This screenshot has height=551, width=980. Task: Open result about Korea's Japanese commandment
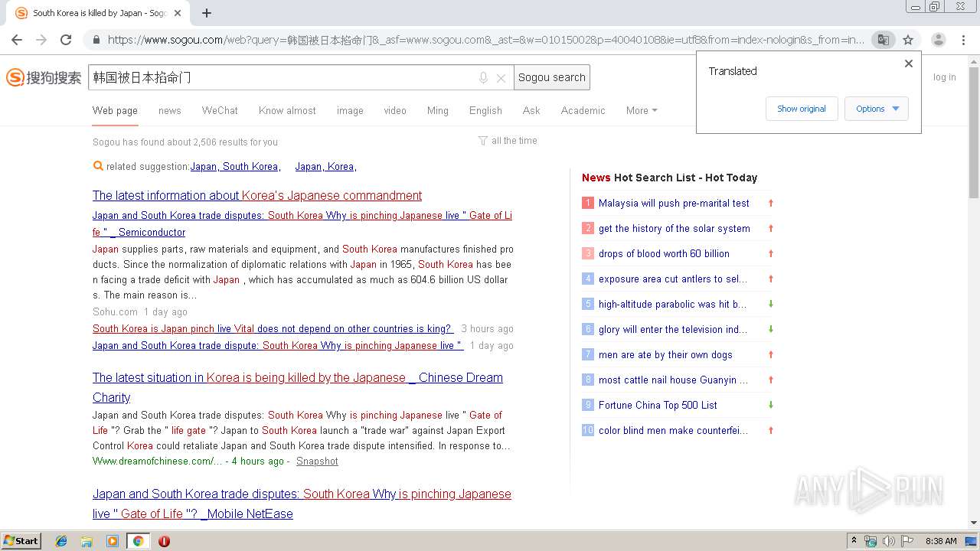[x=257, y=195]
